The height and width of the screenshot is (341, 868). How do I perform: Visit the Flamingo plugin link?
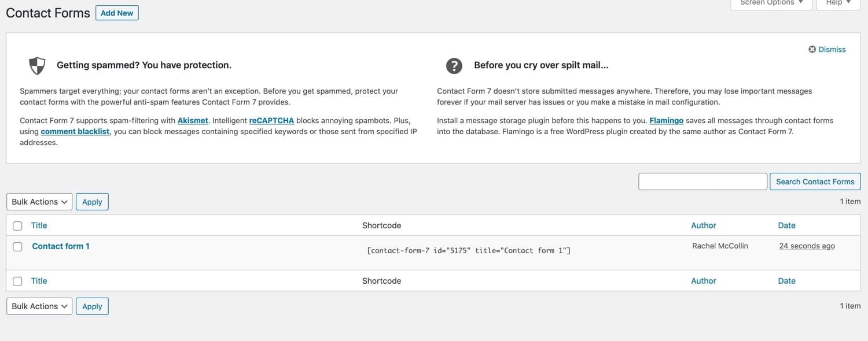[x=667, y=120]
